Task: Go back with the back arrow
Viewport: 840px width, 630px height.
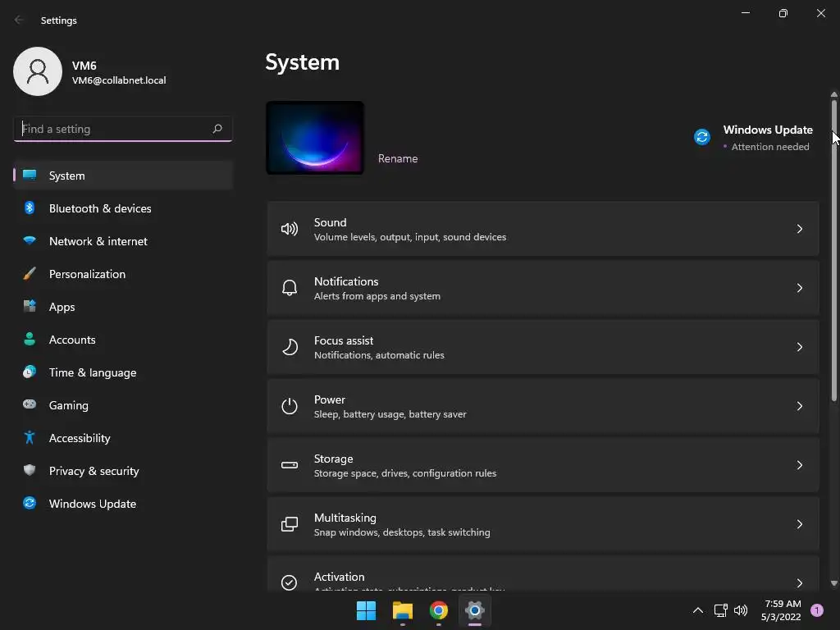Action: 19,20
